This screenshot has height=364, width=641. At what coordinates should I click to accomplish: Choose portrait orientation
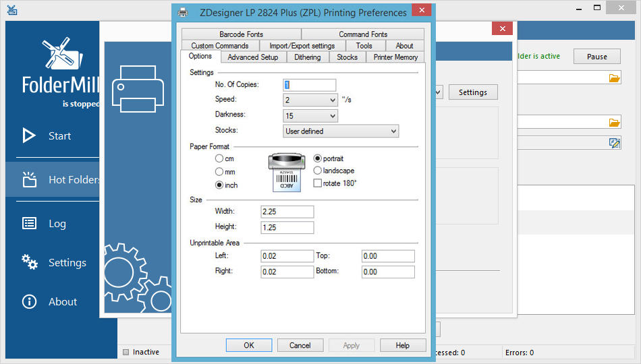click(317, 158)
